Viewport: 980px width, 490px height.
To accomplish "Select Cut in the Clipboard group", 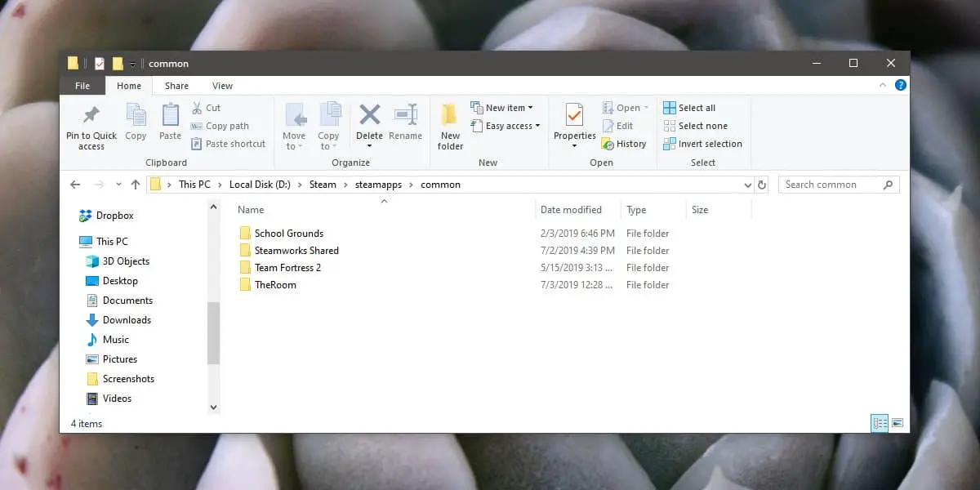I will [206, 108].
